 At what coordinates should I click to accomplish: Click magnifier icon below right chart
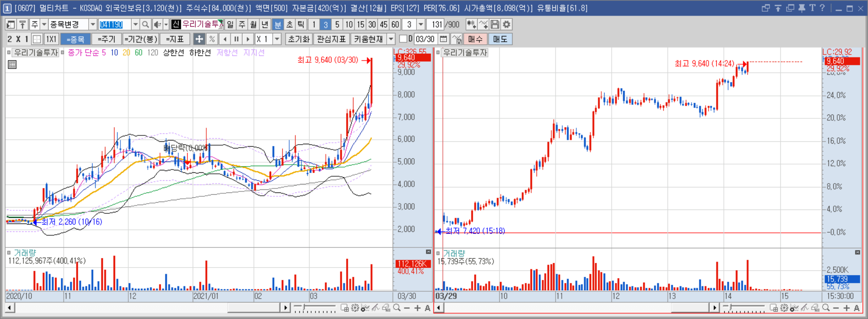[x=826, y=308]
